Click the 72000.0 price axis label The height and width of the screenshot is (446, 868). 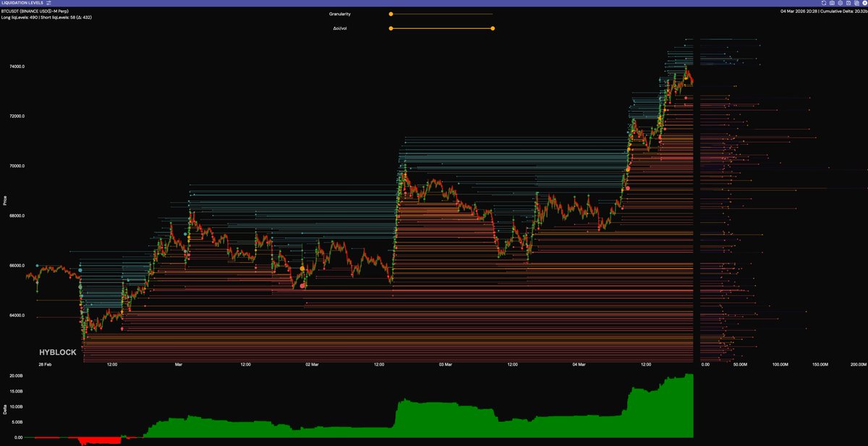pyautogui.click(x=17, y=116)
